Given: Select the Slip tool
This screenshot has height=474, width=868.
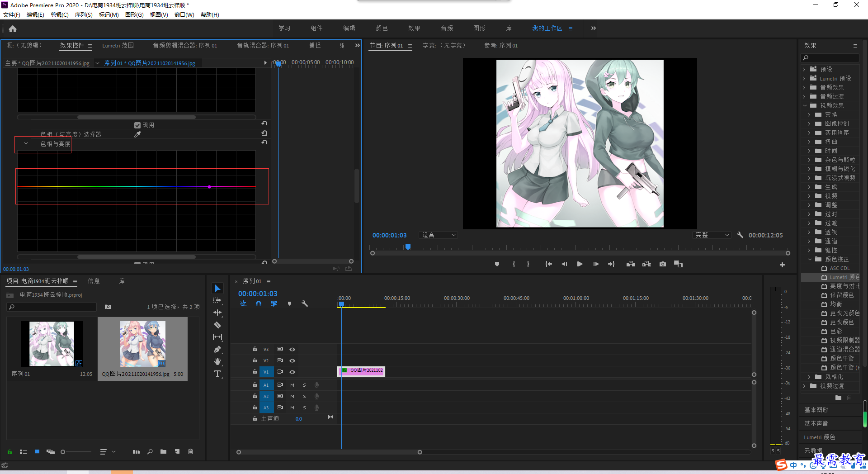Looking at the screenshot, I should [x=217, y=337].
